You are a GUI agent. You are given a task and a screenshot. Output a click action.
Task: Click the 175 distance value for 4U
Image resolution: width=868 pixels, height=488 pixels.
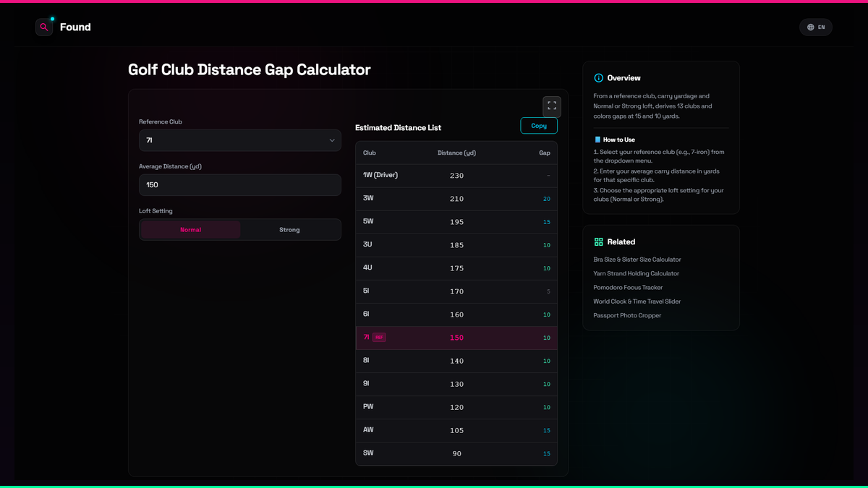[456, 268]
